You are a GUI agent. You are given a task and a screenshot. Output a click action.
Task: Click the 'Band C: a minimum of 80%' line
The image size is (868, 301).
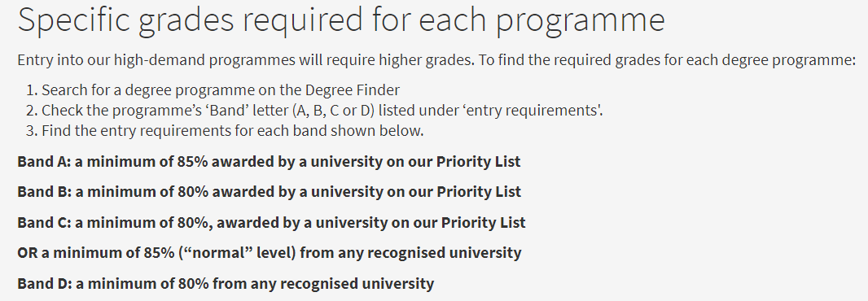tap(271, 222)
